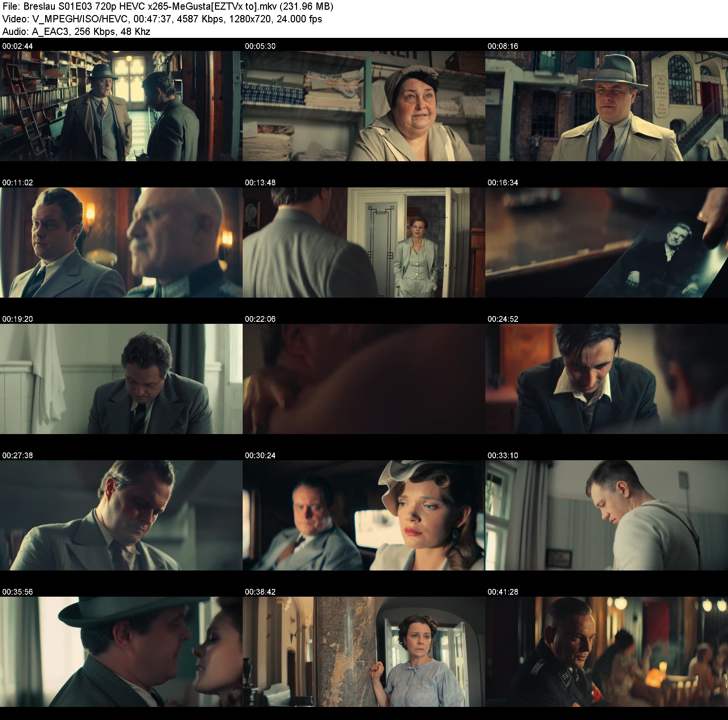Click the 00:16:34 photograph frame
Viewport: 728px width, 720px height.
point(607,242)
